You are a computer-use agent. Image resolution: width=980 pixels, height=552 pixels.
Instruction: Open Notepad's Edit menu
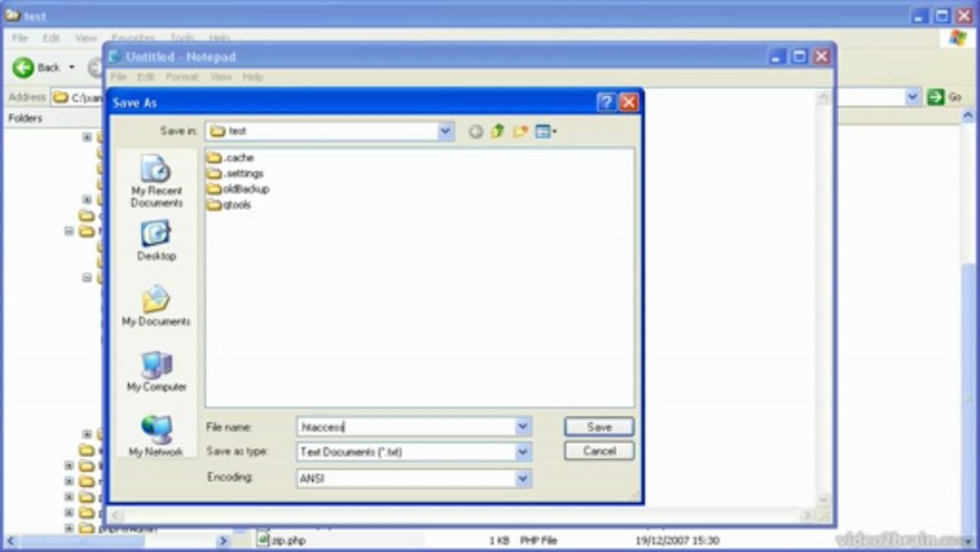click(x=146, y=77)
